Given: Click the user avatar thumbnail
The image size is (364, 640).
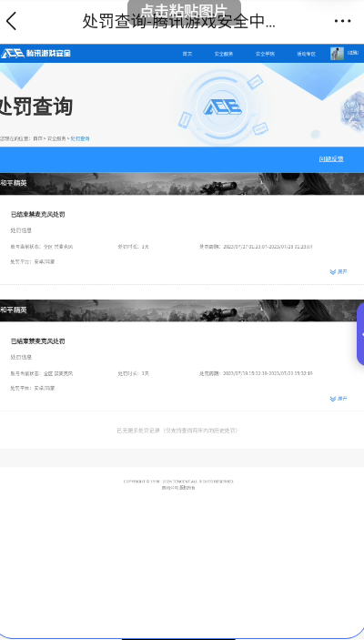Looking at the screenshot, I should [x=337, y=54].
